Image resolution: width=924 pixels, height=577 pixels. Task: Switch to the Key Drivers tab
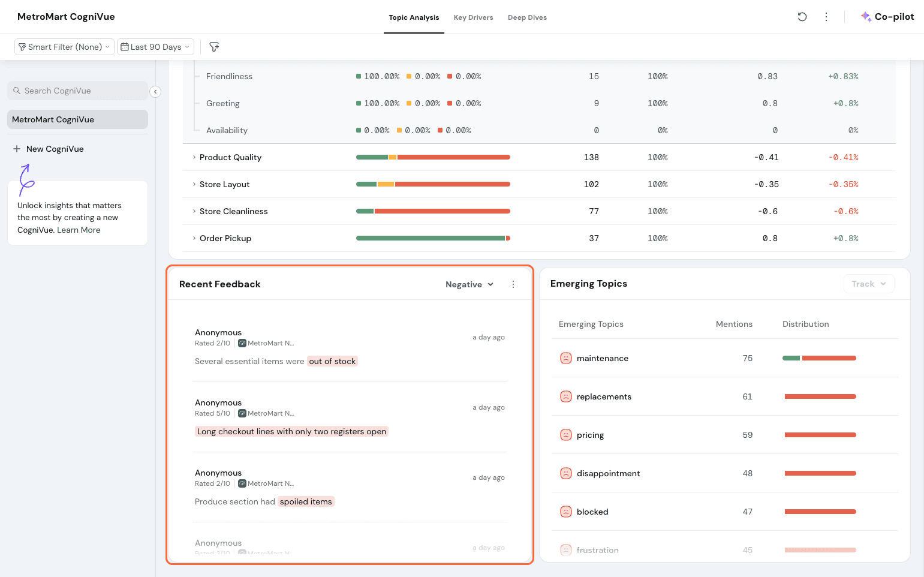[x=473, y=17]
